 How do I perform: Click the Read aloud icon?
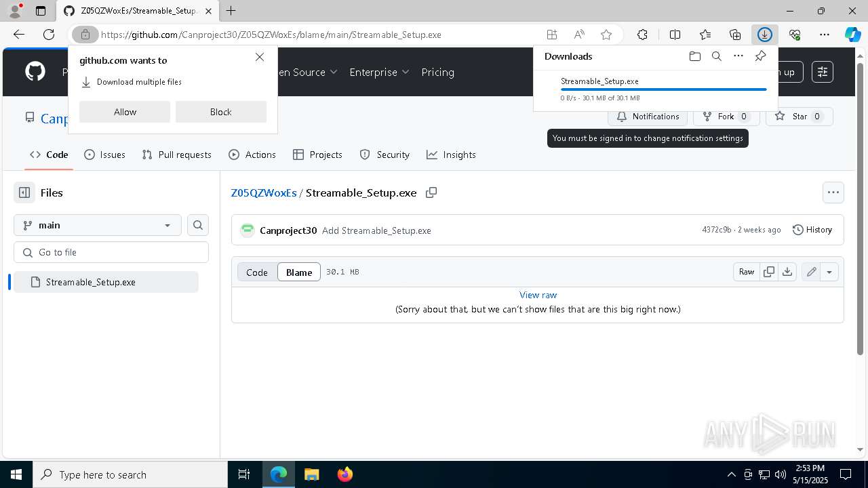pos(579,35)
